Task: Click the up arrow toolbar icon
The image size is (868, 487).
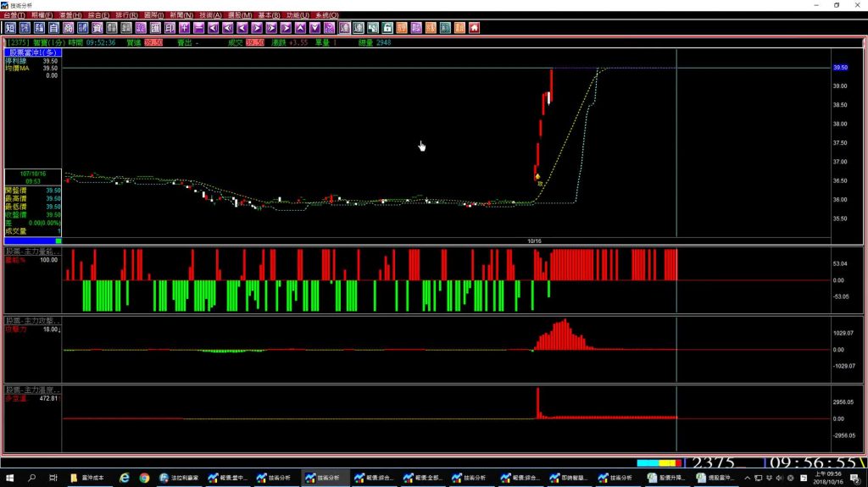Action: (x=300, y=28)
